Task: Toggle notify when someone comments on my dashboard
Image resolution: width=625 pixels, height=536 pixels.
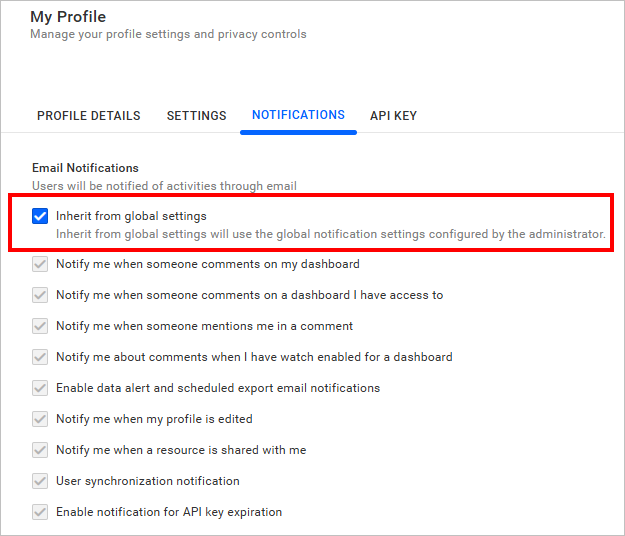Action: 40,265
